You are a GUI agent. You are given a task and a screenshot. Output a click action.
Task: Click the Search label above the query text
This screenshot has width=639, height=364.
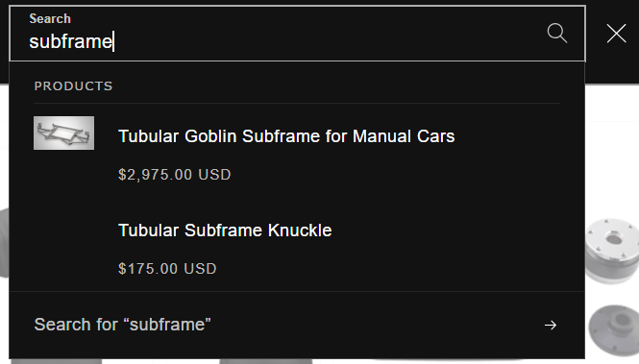[50, 18]
